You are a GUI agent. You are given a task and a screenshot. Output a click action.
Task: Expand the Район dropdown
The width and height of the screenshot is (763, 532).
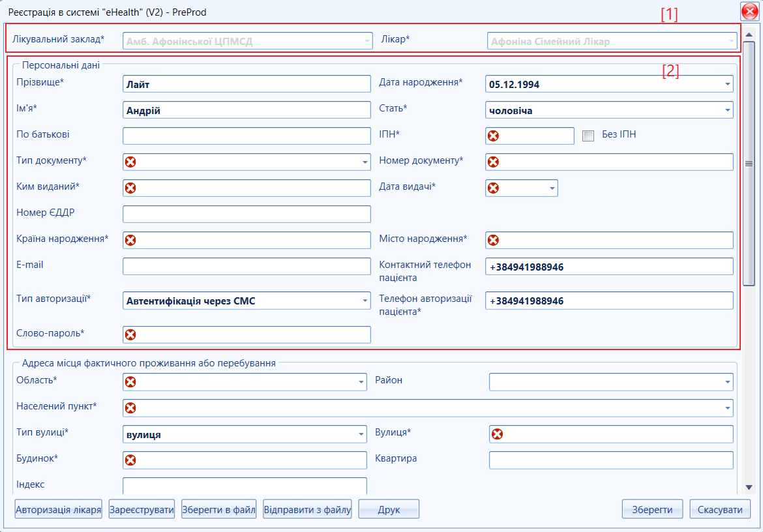point(728,382)
